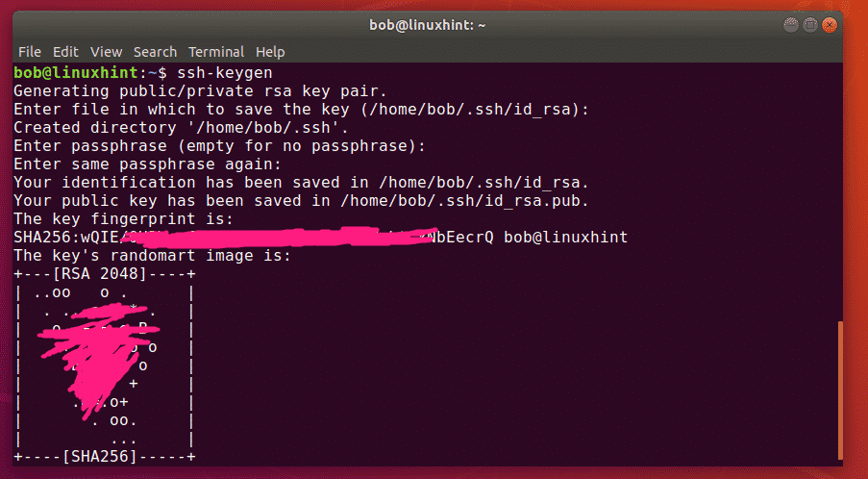Screen dimensions: 868x479
Task: Open the Search menu
Action: [155, 51]
